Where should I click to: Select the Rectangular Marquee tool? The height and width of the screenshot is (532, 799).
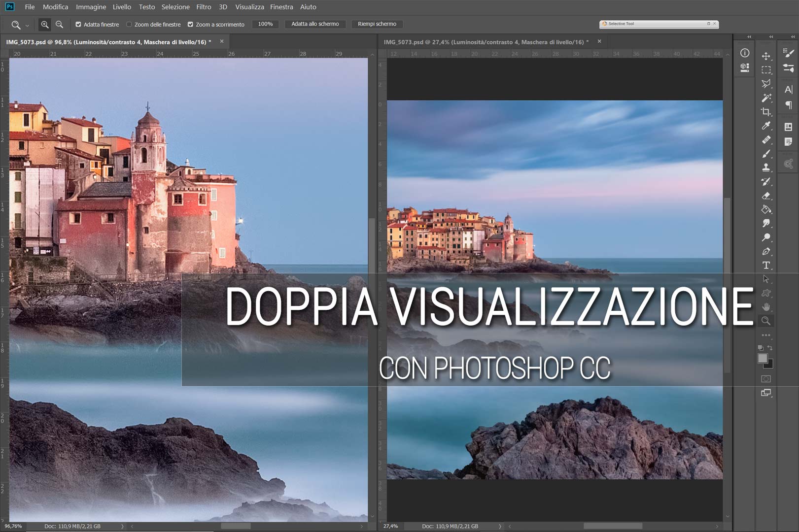coord(766,69)
